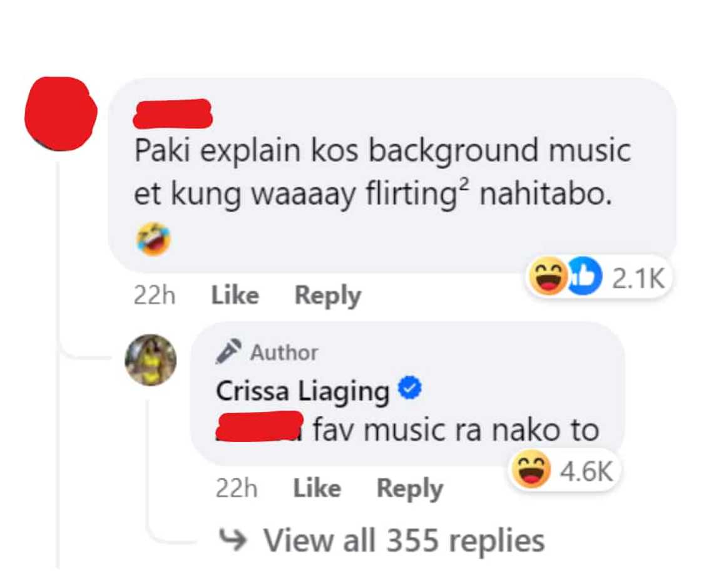View the 4.6K reactions count

pyautogui.click(x=586, y=470)
